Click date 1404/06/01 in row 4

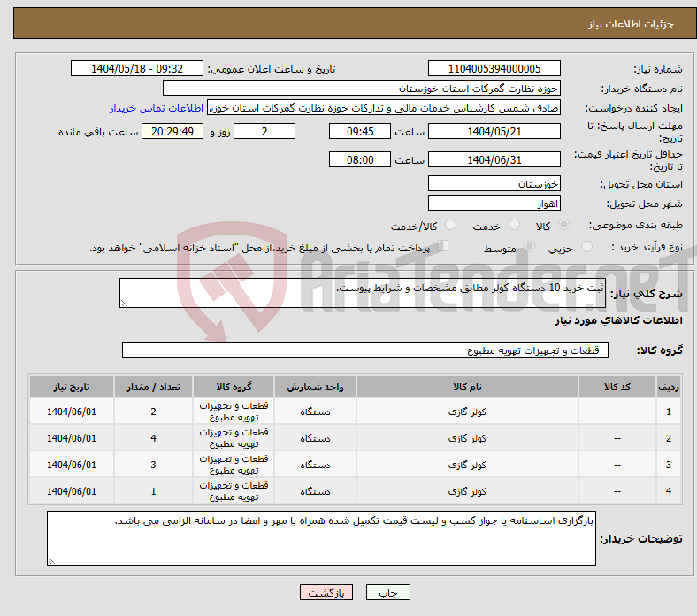pos(72,491)
